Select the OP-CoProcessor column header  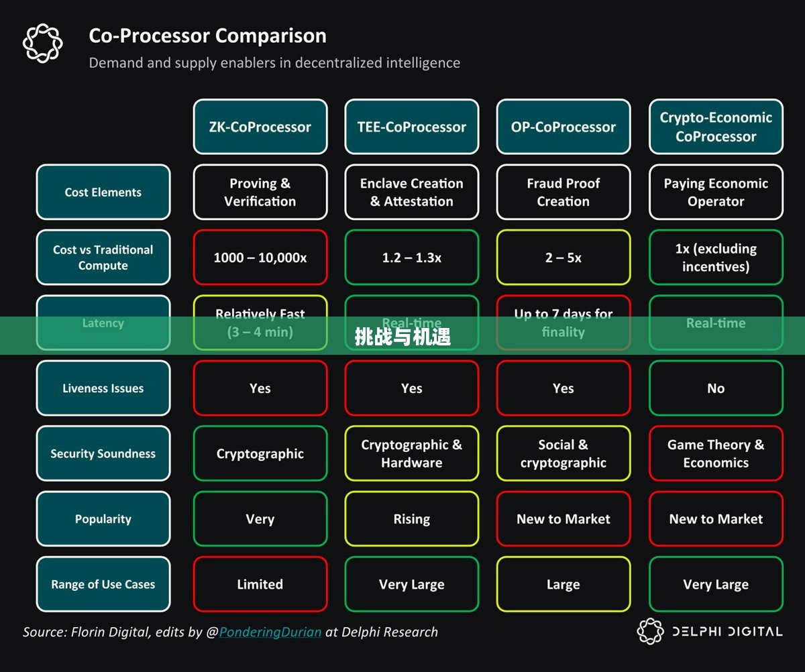563,127
